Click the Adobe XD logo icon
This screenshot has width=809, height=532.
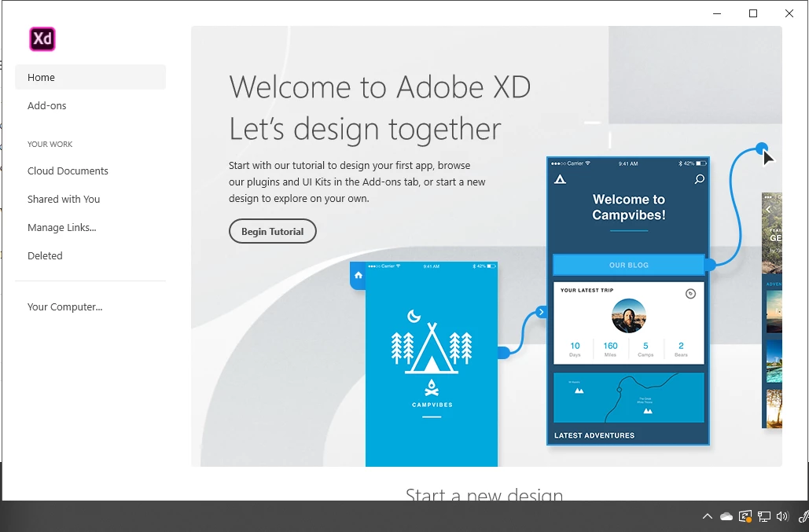click(x=42, y=39)
